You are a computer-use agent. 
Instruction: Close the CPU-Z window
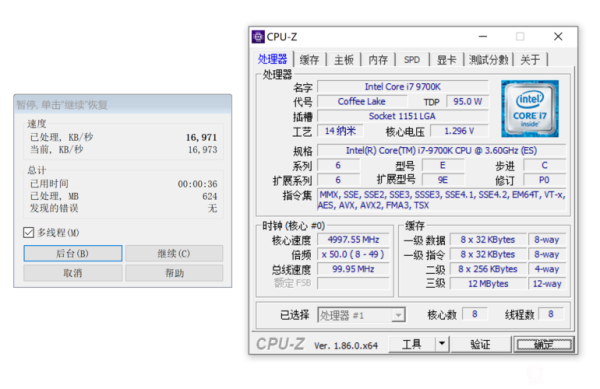[x=558, y=37]
